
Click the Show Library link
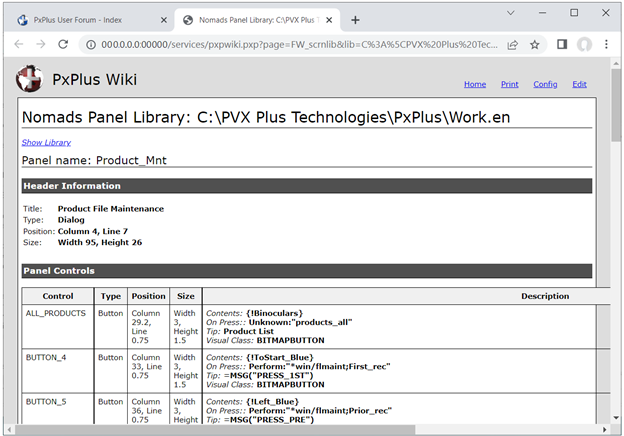[x=46, y=142]
